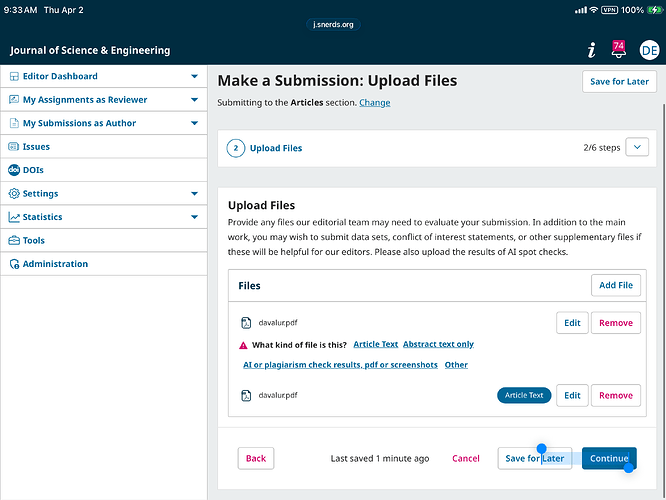Click the Tools toolbox icon in sidebar

(14, 240)
